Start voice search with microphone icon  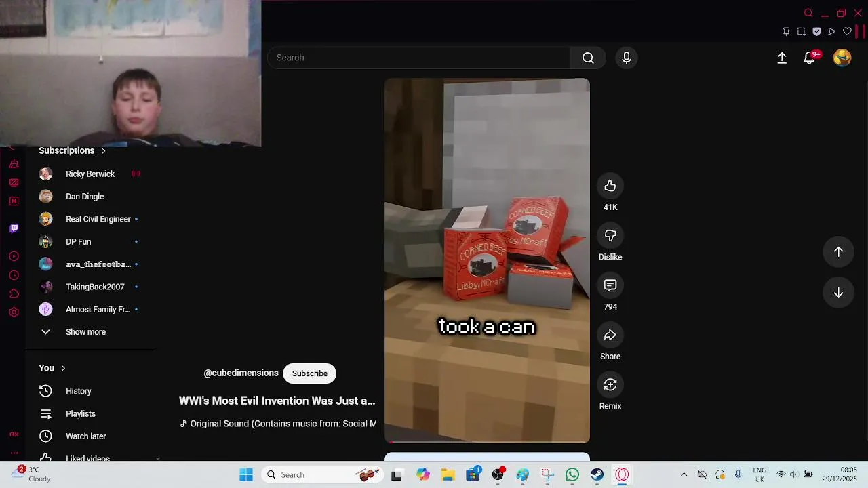pyautogui.click(x=627, y=58)
